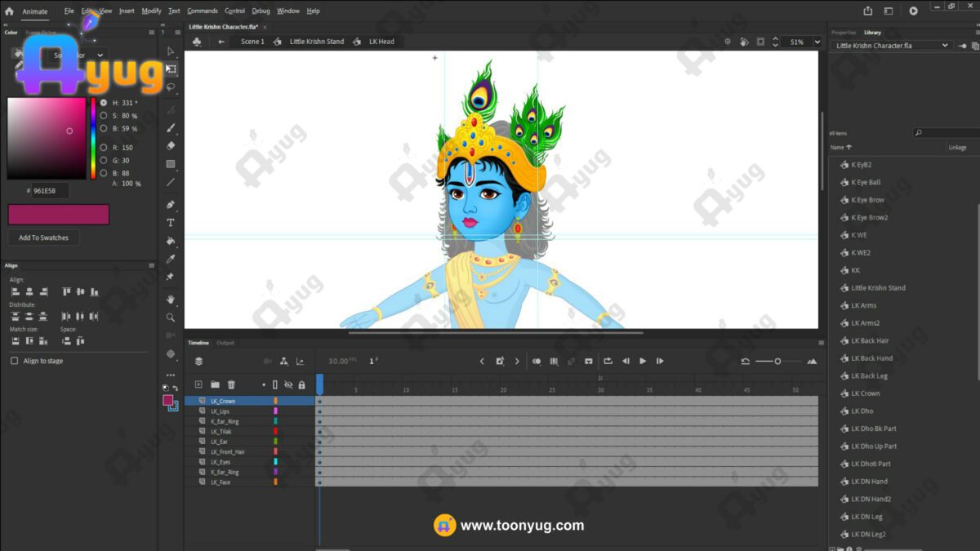Click the current magenta color preview swatch
The width and height of the screenshot is (980, 551).
click(x=58, y=215)
